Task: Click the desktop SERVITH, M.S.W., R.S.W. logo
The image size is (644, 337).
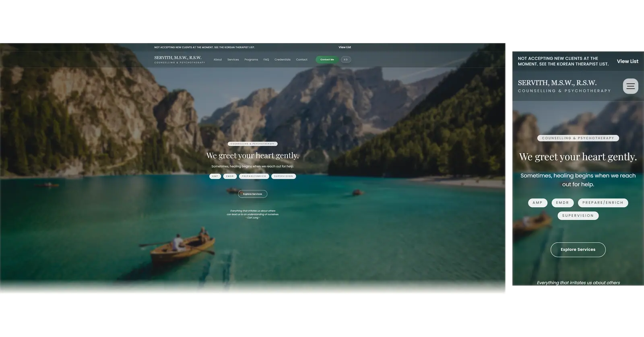Action: tap(178, 58)
